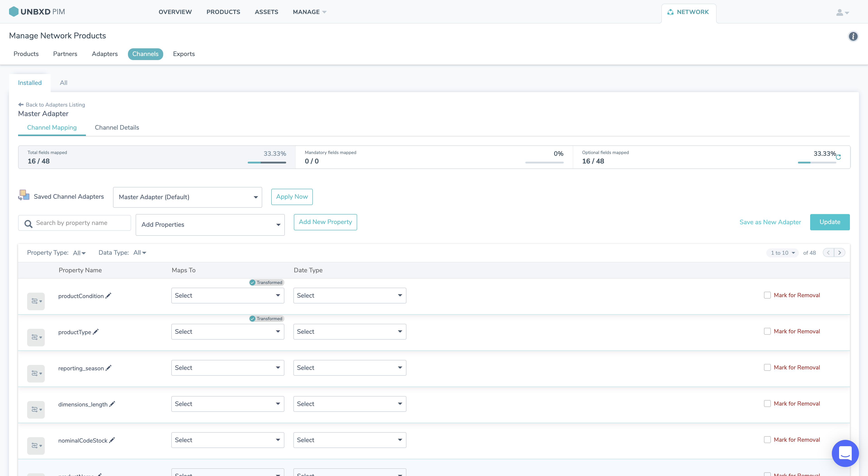Mark nominalCodeStock for removal
868x476 pixels.
[767, 440]
